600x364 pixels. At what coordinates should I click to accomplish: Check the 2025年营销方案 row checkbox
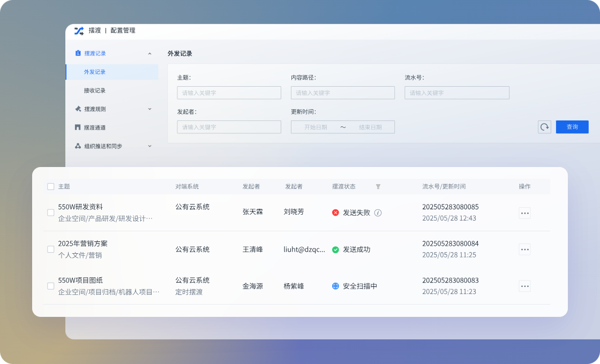pos(51,249)
